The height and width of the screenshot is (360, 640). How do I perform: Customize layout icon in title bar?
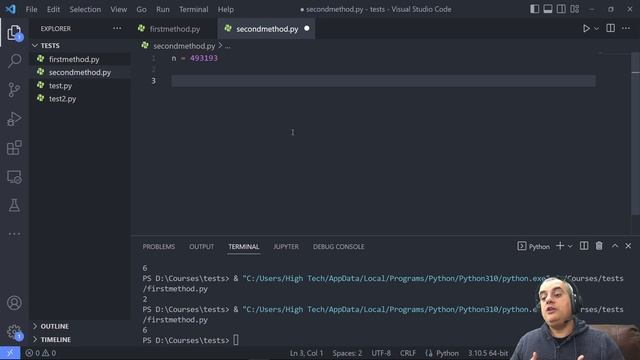click(575, 9)
